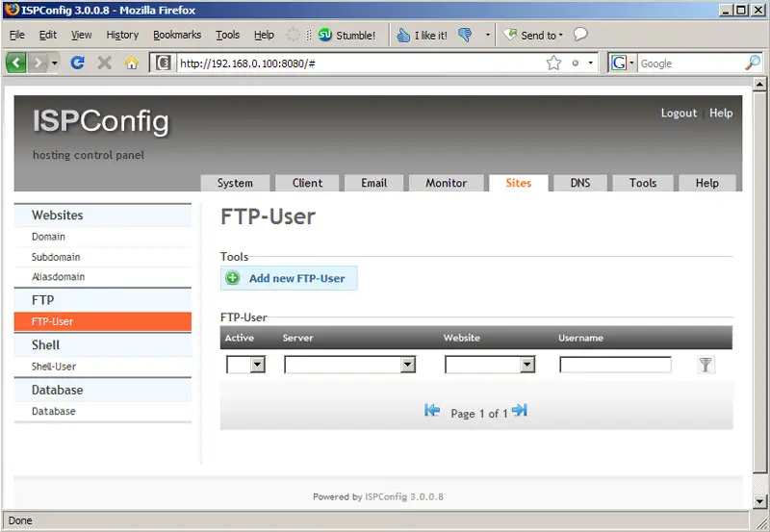This screenshot has height=532, width=770.
Task: Switch to the Client tab
Action: [307, 183]
